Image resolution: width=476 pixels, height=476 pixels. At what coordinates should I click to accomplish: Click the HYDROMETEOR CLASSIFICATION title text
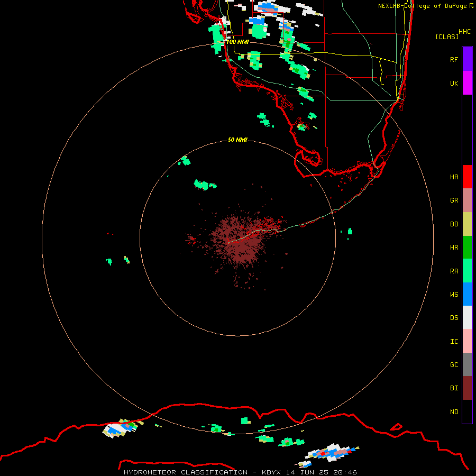point(186,472)
